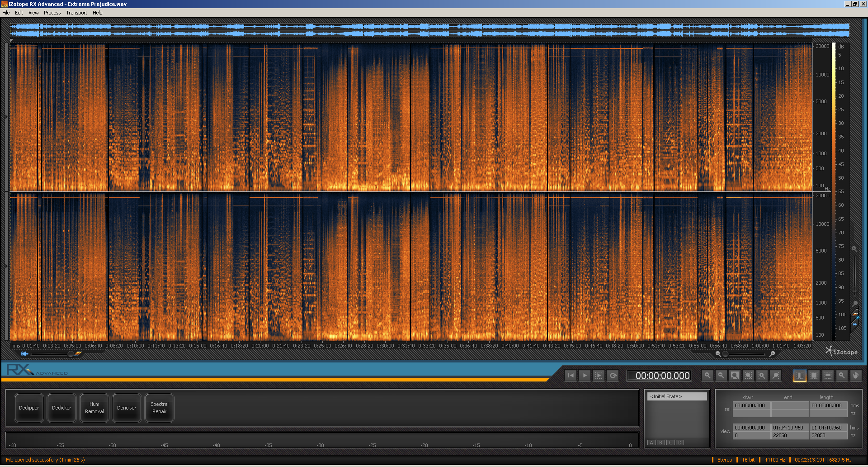Click the selection end time field
This screenshot has height=467, width=868.
point(790,405)
